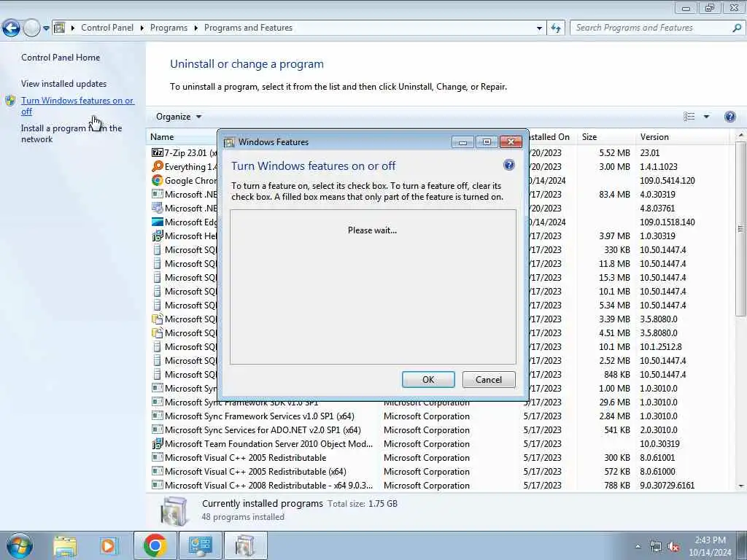Open the view options dropdown arrow
Screen dimensions: 747x560
pos(706,117)
